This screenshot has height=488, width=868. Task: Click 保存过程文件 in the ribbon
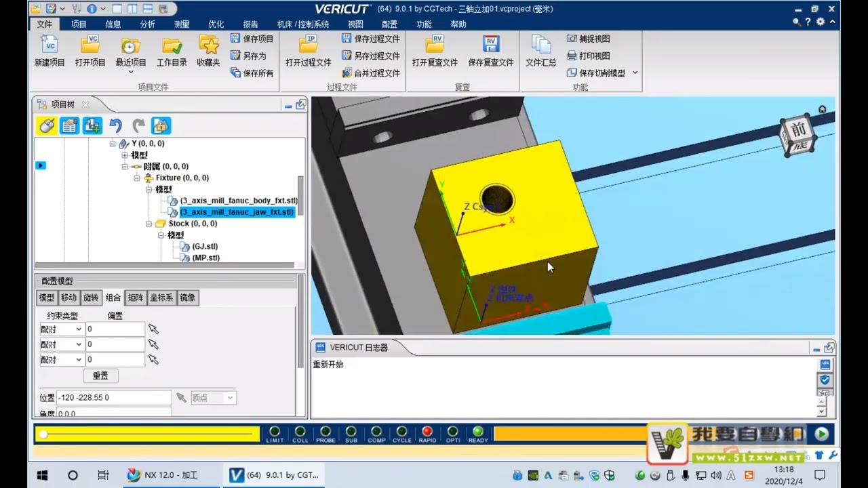[x=371, y=39]
